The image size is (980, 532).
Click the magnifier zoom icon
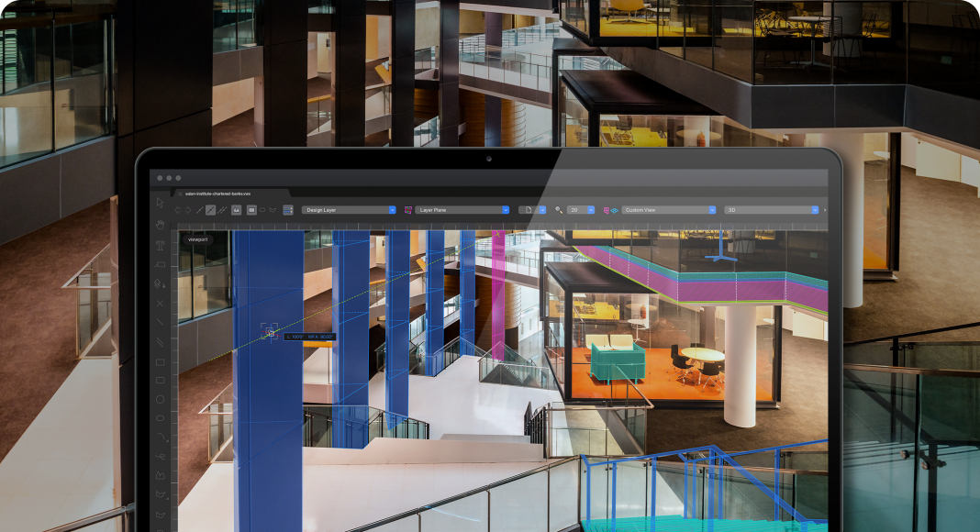[559, 210]
